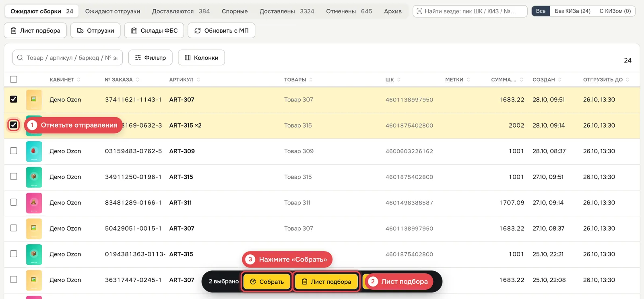
Task: Click magnifier icon in product search field
Action: 20,58
